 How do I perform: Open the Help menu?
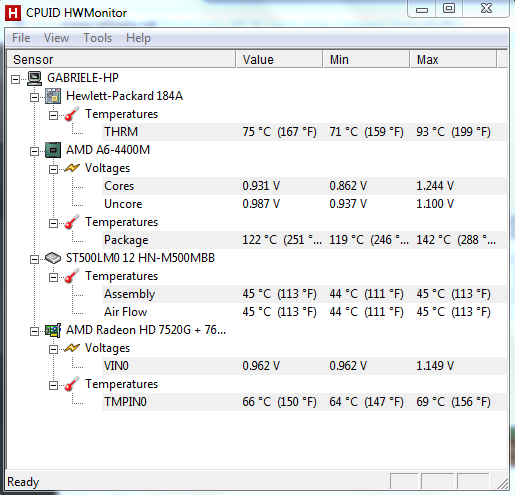click(x=138, y=38)
